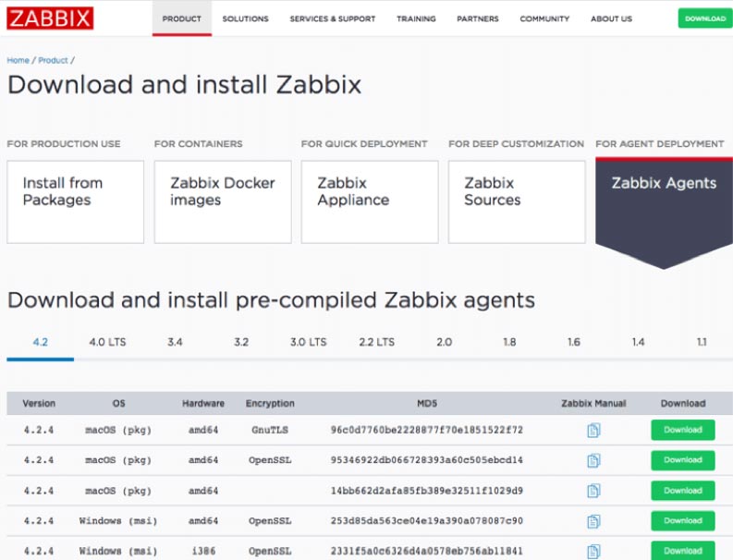The image size is (733, 560).
Task: Open manual icon for macOS OpenSSL row
Action: pos(593,460)
